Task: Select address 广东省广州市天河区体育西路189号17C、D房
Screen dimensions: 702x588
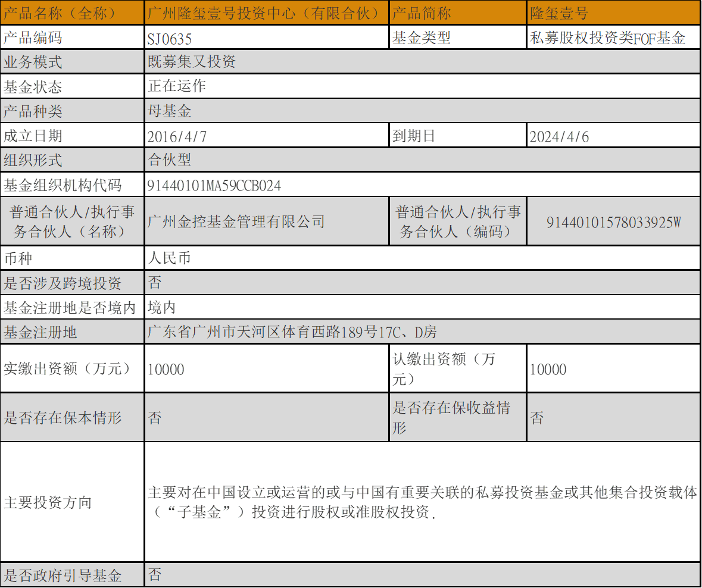Action: (292, 331)
